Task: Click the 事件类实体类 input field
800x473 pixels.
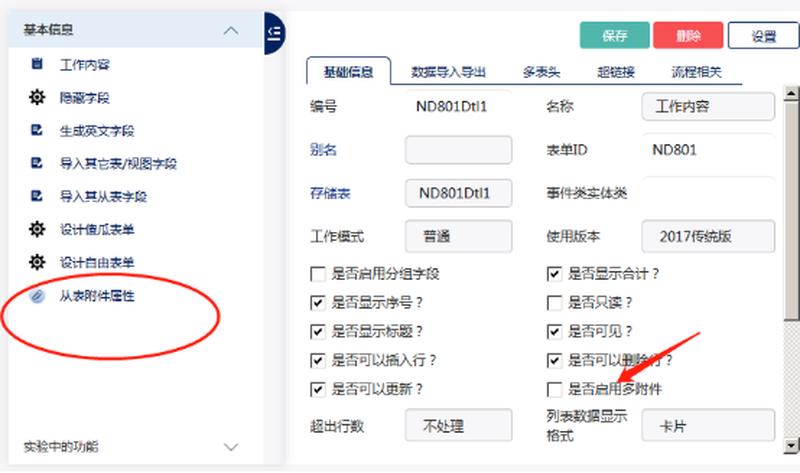Action: 708,193
